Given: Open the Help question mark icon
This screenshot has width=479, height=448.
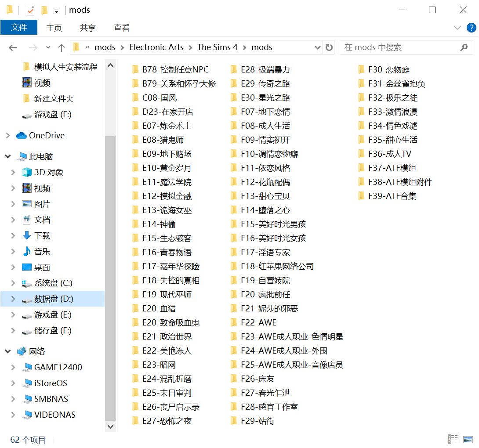Looking at the screenshot, I should (x=471, y=28).
